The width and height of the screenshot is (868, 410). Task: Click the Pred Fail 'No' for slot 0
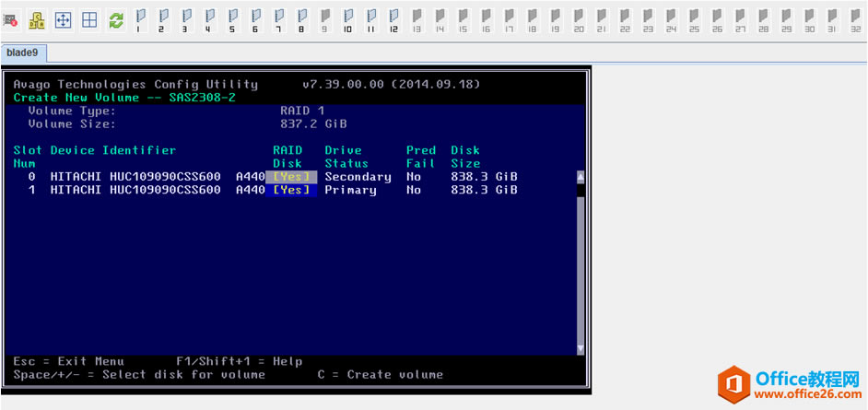click(414, 177)
